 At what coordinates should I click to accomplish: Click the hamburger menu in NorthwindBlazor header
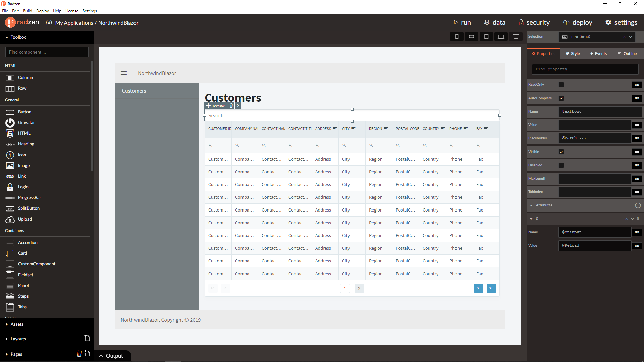tap(124, 73)
